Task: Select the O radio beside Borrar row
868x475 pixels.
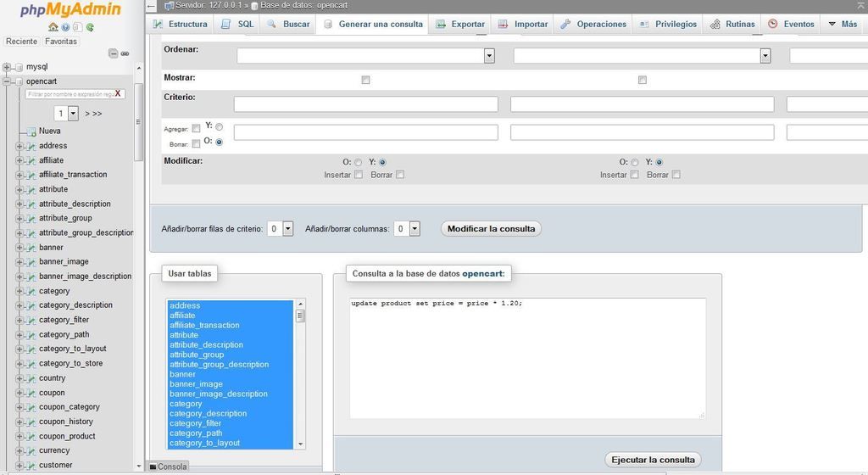Action: point(220,142)
